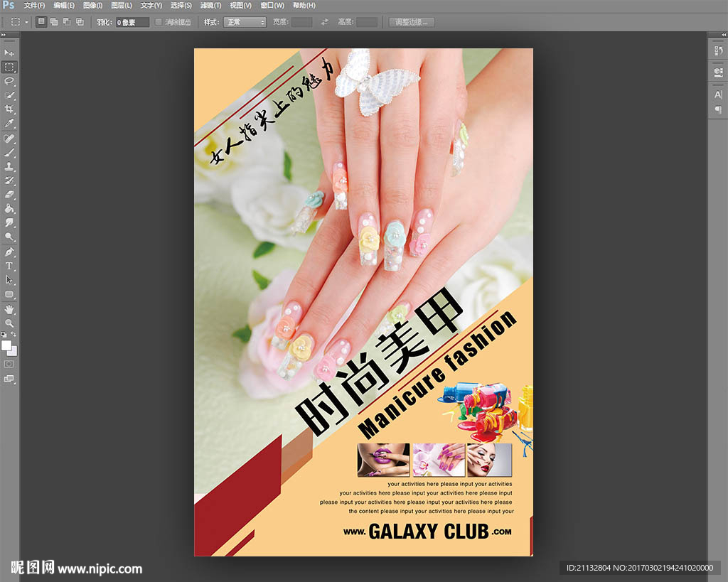Toggle Quick Mask mode
Viewport: 728px width, 582px height.
(x=9, y=364)
